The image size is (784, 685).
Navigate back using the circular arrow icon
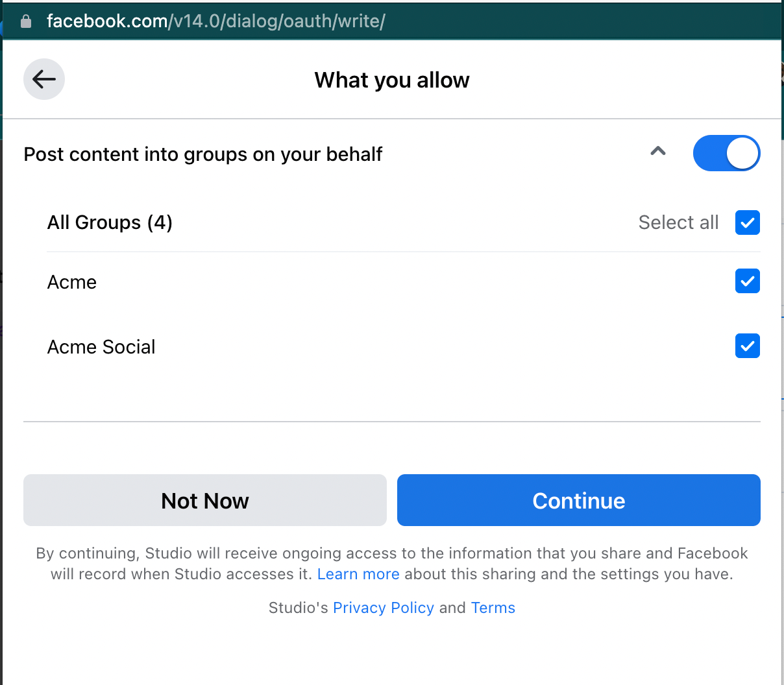[x=43, y=78]
